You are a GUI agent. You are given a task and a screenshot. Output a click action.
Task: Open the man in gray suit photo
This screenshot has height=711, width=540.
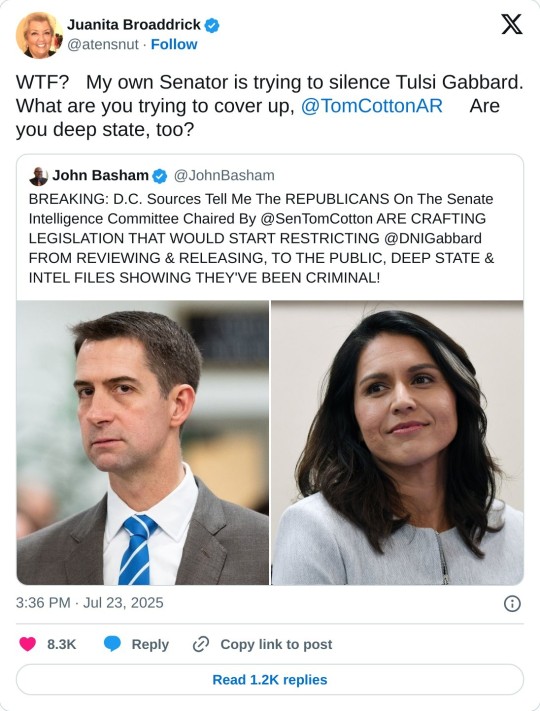click(142, 443)
